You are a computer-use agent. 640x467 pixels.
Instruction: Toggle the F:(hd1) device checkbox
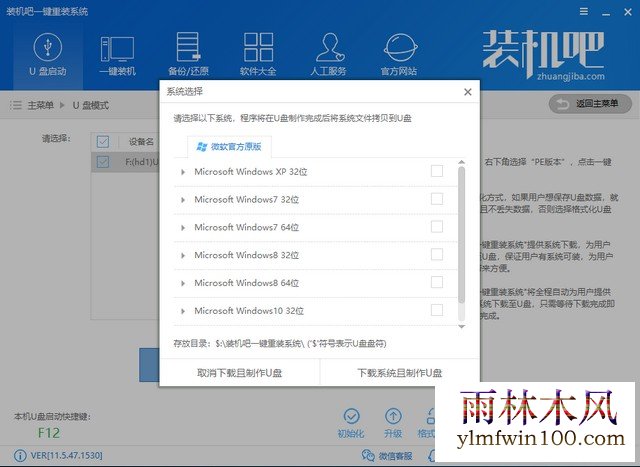click(103, 162)
